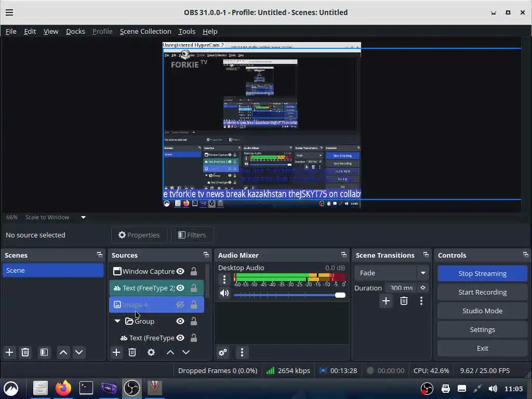Open the application launcher on the taskbar
The width and height of the screenshot is (532, 399).
(x=11, y=388)
